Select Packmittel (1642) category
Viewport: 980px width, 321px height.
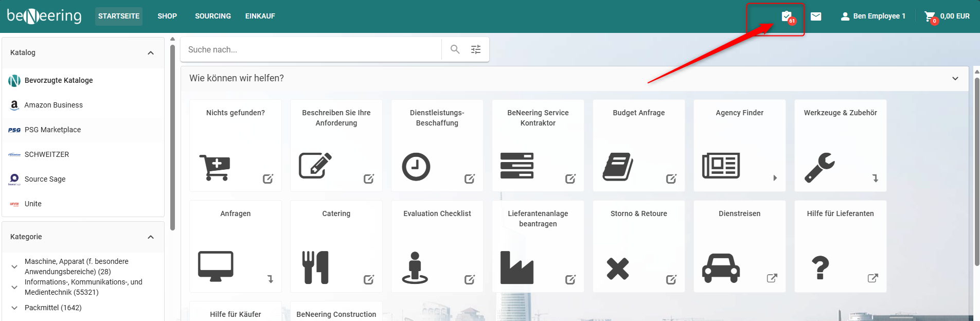pyautogui.click(x=53, y=308)
